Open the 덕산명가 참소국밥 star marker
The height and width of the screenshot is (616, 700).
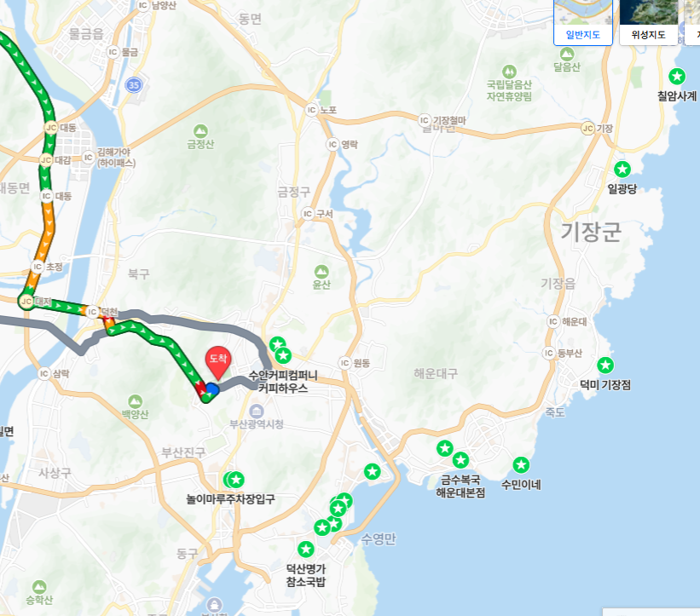click(306, 549)
